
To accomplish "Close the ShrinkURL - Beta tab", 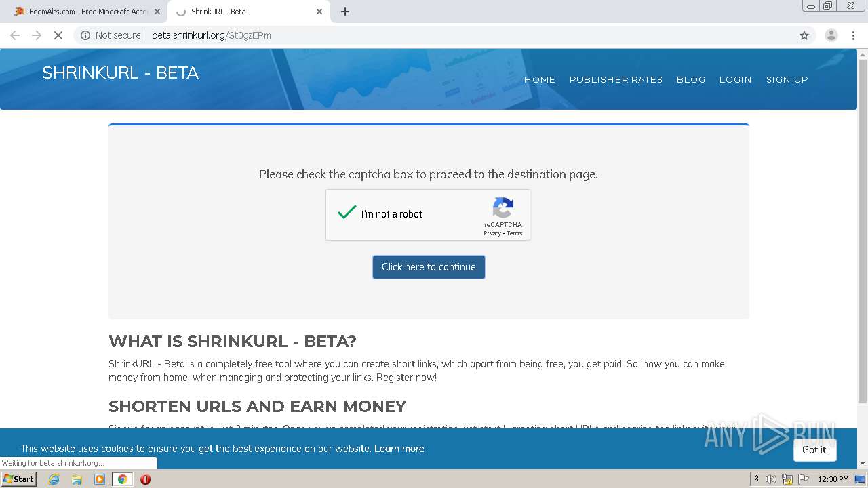I will coord(319,12).
